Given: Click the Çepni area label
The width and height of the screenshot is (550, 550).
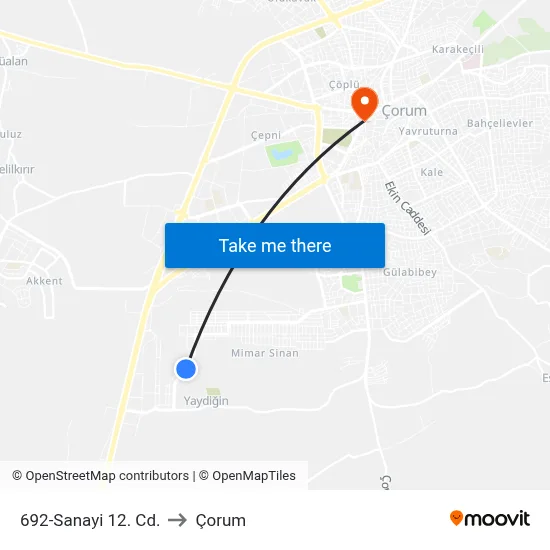Looking at the screenshot, I should pos(266,135).
